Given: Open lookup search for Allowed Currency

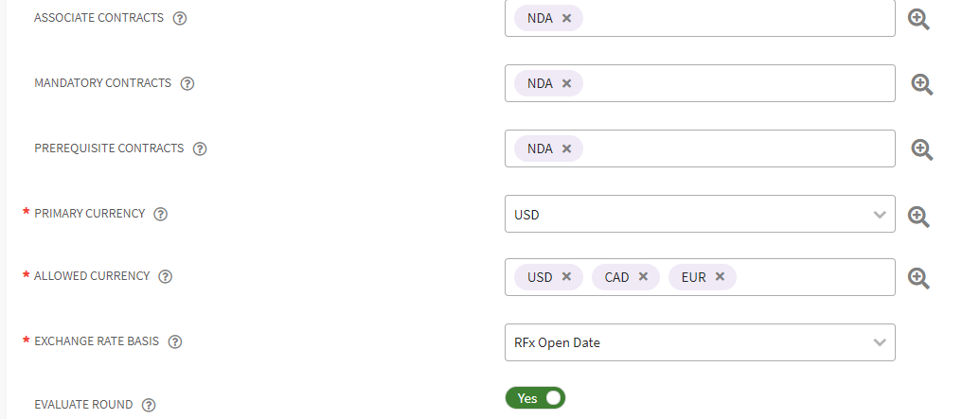Looking at the screenshot, I should pos(918,277).
